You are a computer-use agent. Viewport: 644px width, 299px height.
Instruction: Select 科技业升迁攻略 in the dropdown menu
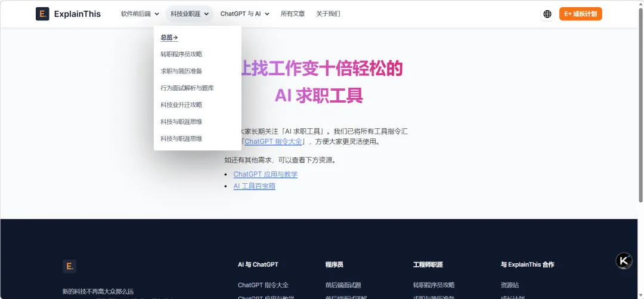click(x=181, y=105)
